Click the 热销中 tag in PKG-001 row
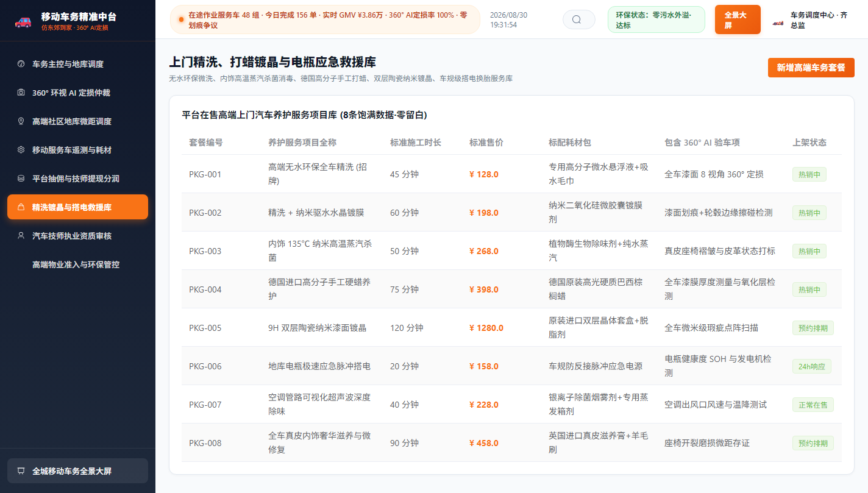Image resolution: width=868 pixels, height=493 pixels. pos(809,174)
